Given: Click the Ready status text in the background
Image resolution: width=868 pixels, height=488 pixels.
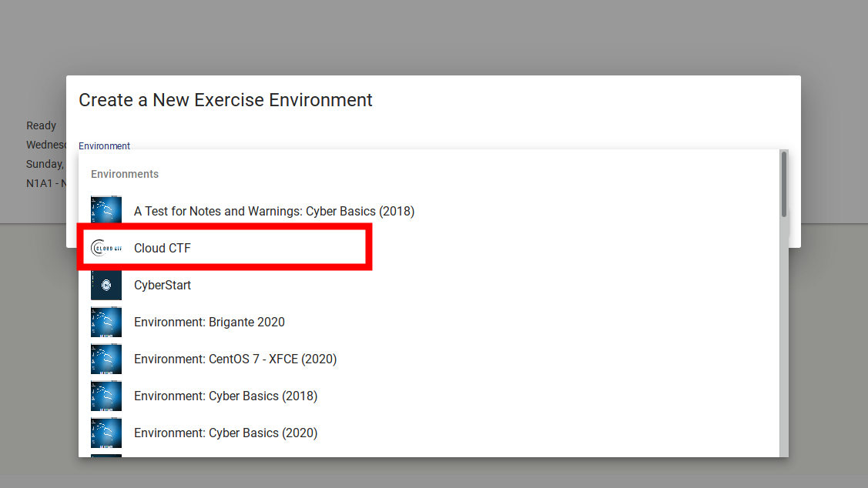Looking at the screenshot, I should click(41, 125).
